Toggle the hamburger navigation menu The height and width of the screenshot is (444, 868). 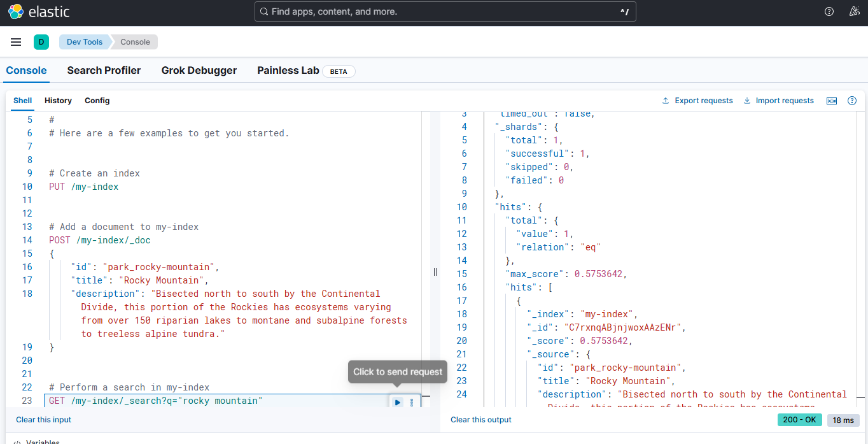click(x=16, y=42)
